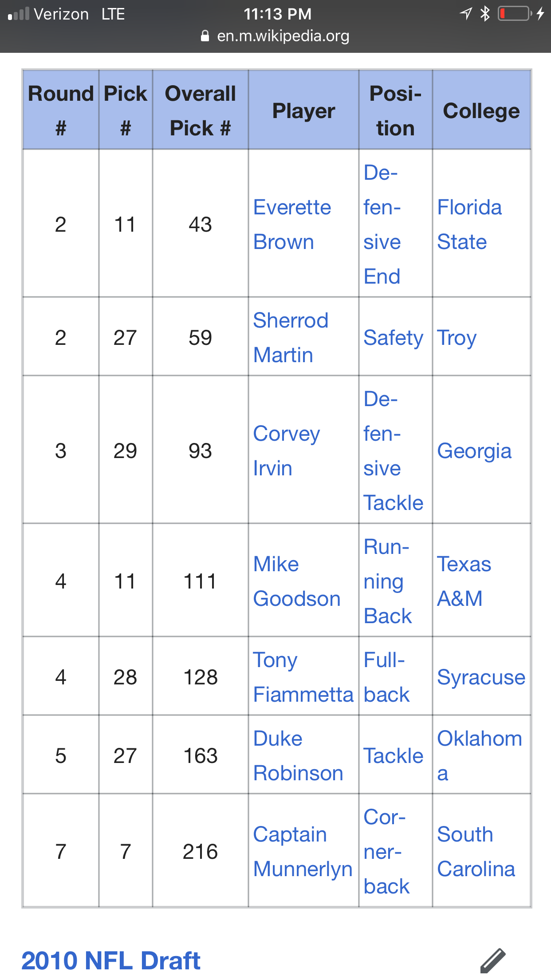Follow the South Carolina college link

pos(476,852)
